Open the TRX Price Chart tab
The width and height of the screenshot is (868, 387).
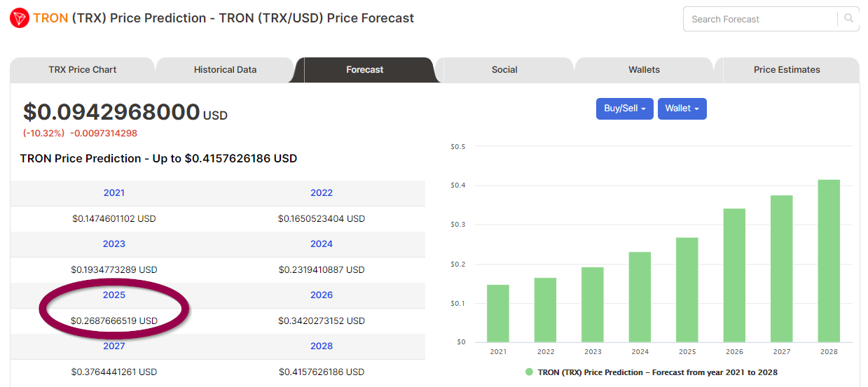83,70
